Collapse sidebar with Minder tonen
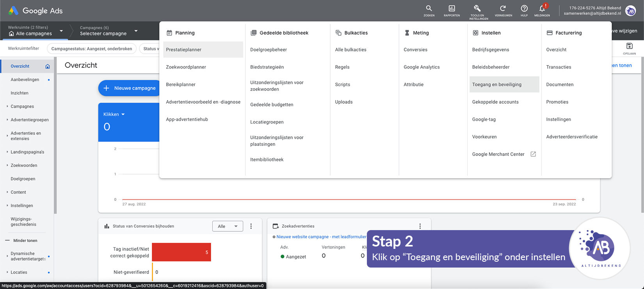 [25, 241]
